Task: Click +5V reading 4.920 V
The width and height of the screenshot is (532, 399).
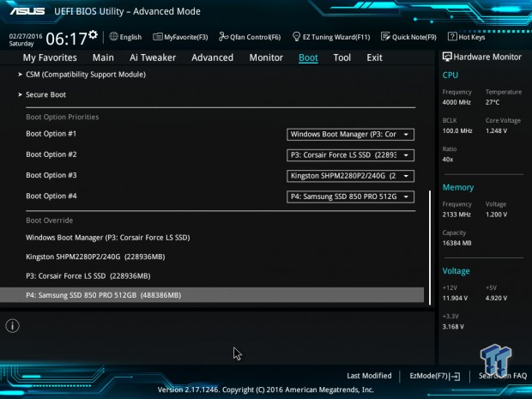Action: tap(496, 299)
